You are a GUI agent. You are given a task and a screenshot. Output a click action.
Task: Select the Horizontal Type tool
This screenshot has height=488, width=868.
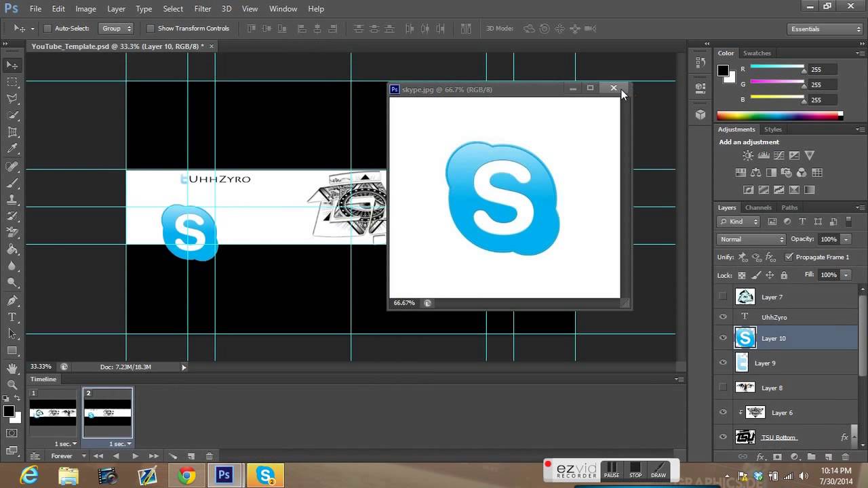coord(12,317)
